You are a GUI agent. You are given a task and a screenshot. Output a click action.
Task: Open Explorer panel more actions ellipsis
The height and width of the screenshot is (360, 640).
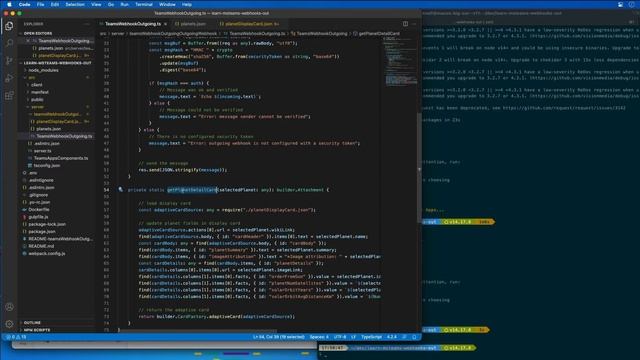tap(87, 24)
